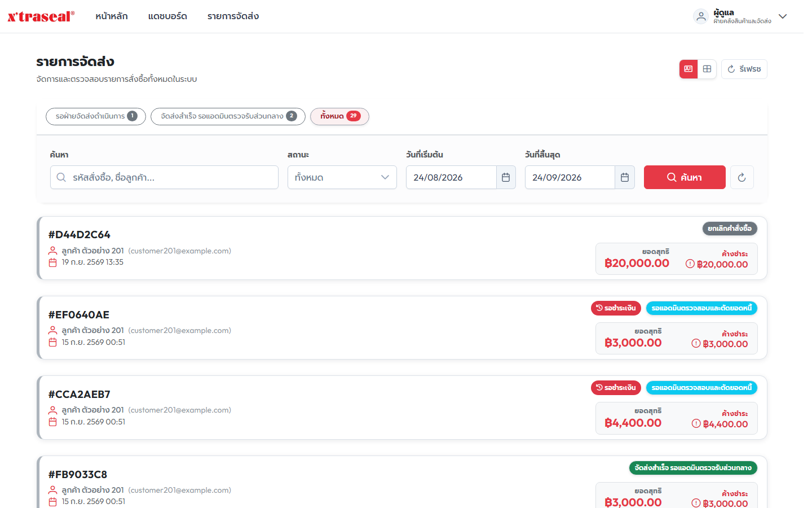This screenshot has width=812, height=508.
Task: Focus the order code search field
Action: click(x=164, y=177)
